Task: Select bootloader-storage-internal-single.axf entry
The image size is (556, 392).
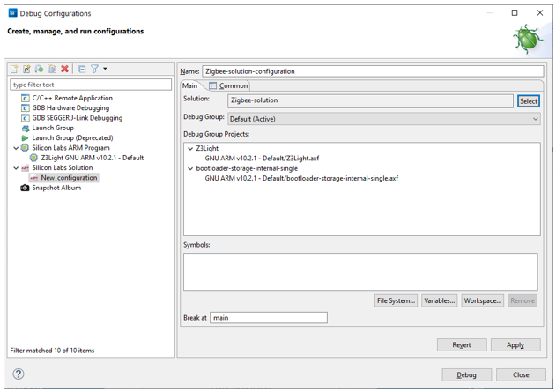Action: [301, 178]
